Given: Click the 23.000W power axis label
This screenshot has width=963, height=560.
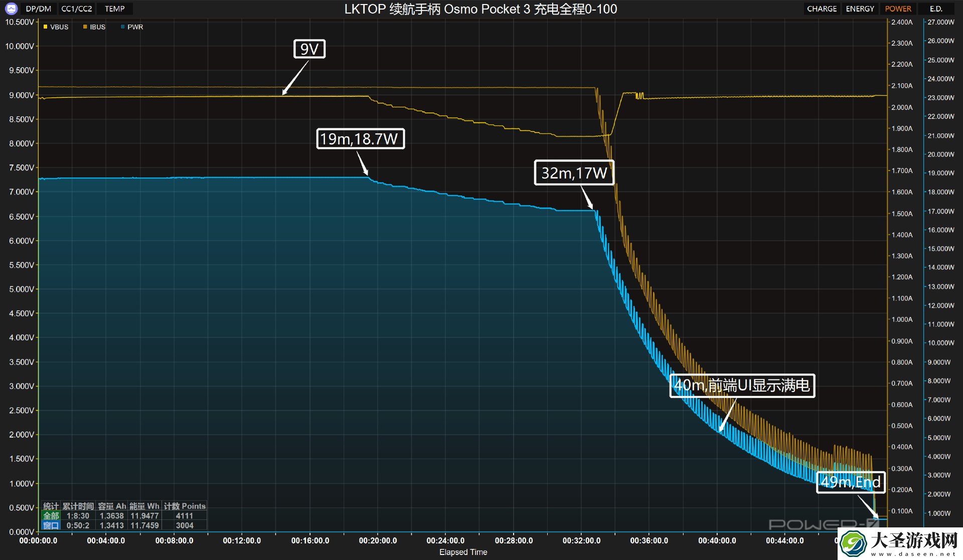Looking at the screenshot, I should [x=941, y=98].
